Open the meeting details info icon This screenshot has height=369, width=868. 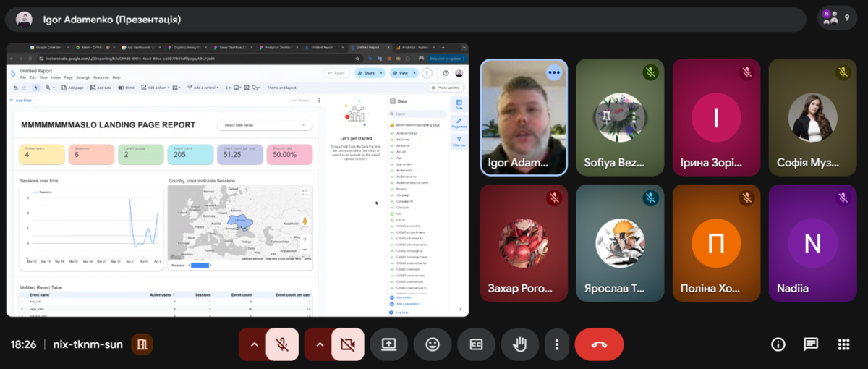pos(778,344)
